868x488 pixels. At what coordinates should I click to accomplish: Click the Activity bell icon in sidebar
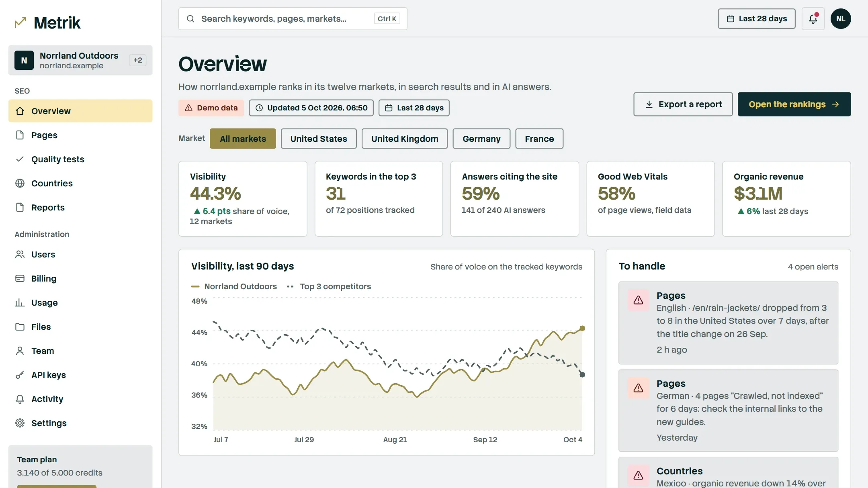pyautogui.click(x=20, y=399)
